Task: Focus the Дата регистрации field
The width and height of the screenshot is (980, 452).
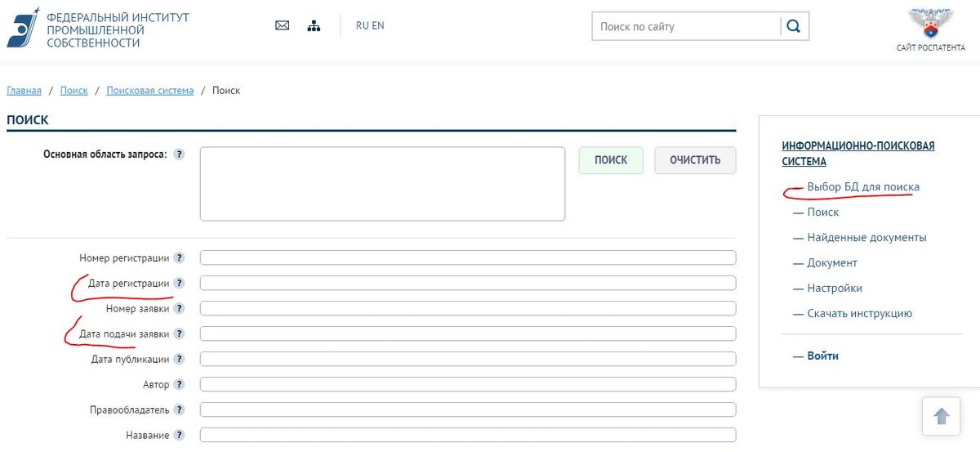Action: click(x=468, y=283)
